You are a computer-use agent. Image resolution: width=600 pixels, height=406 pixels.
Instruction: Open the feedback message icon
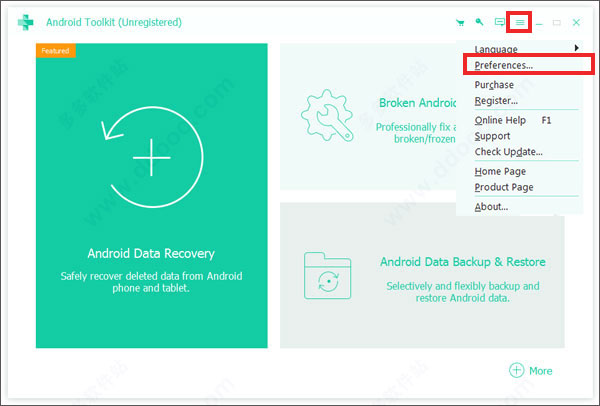[499, 22]
